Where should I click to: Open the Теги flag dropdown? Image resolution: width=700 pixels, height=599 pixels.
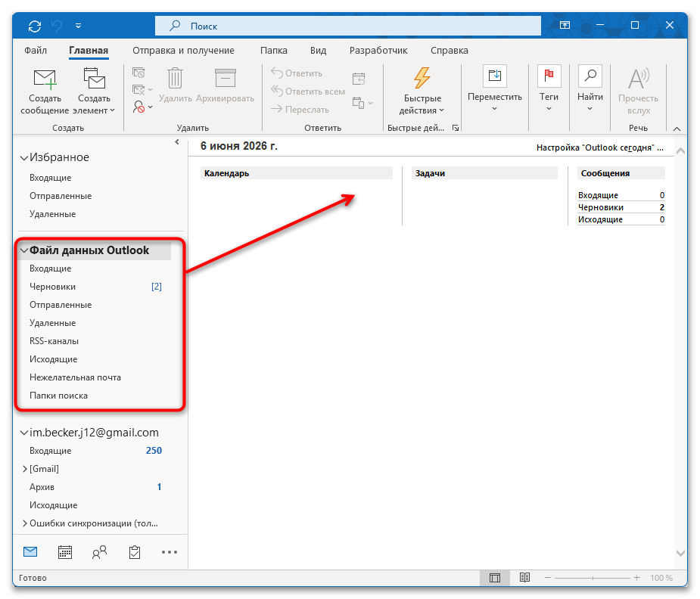coord(549,88)
